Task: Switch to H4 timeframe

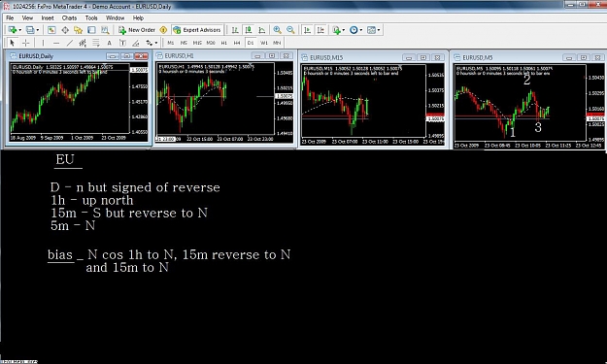Action: (237, 43)
